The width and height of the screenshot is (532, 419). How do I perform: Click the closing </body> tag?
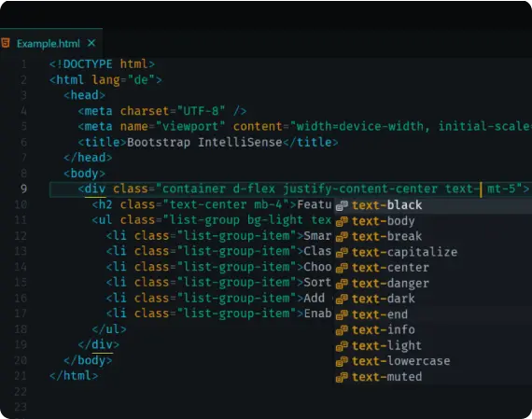pyautogui.click(x=88, y=360)
